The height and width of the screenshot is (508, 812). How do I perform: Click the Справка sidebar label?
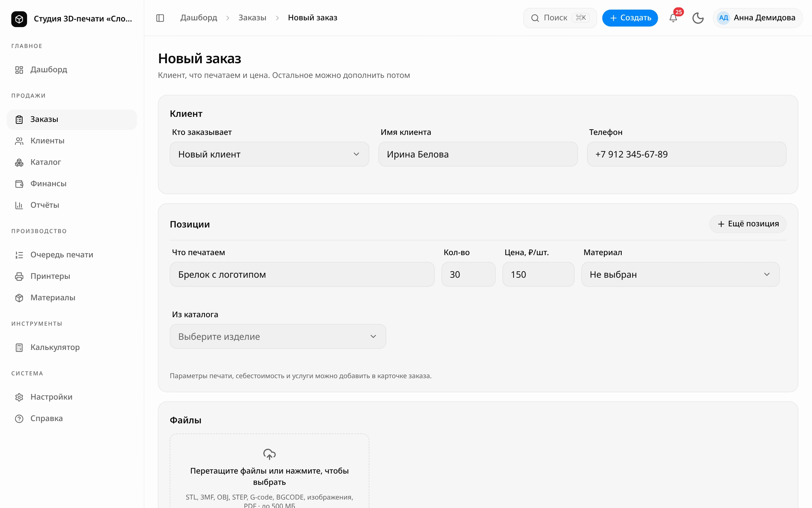[46, 419]
